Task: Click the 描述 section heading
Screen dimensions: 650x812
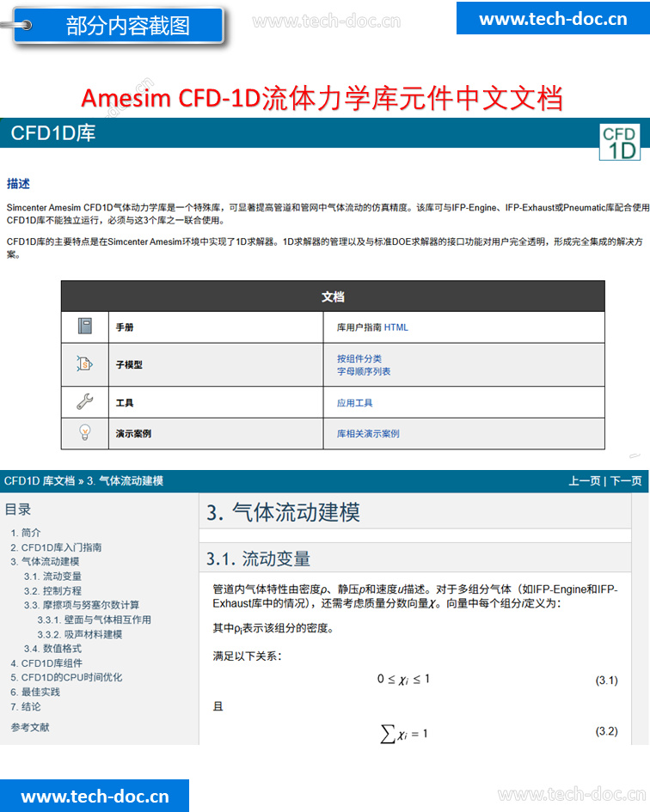Action: pyautogui.click(x=18, y=184)
